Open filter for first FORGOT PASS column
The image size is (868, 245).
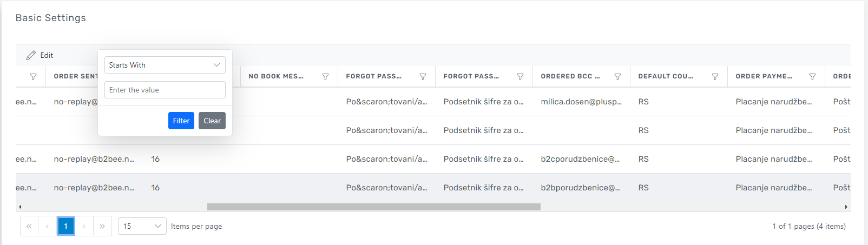(423, 77)
